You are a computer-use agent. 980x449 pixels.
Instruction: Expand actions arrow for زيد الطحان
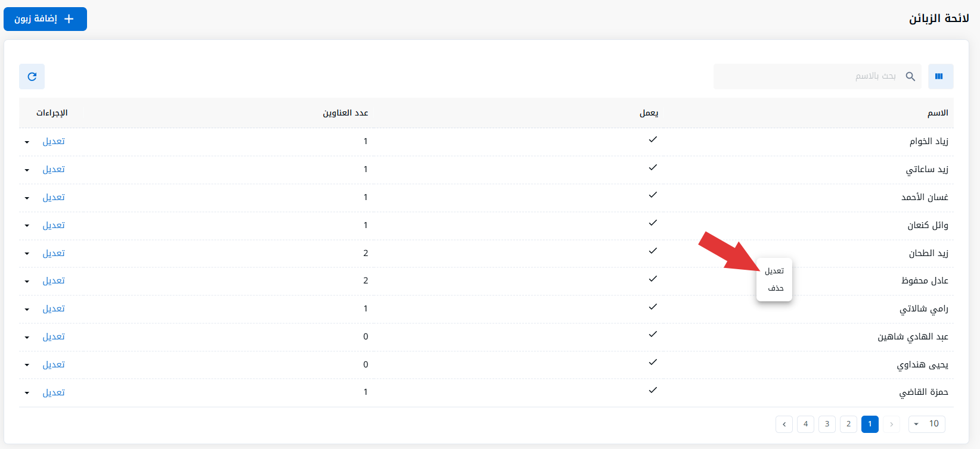(x=27, y=254)
